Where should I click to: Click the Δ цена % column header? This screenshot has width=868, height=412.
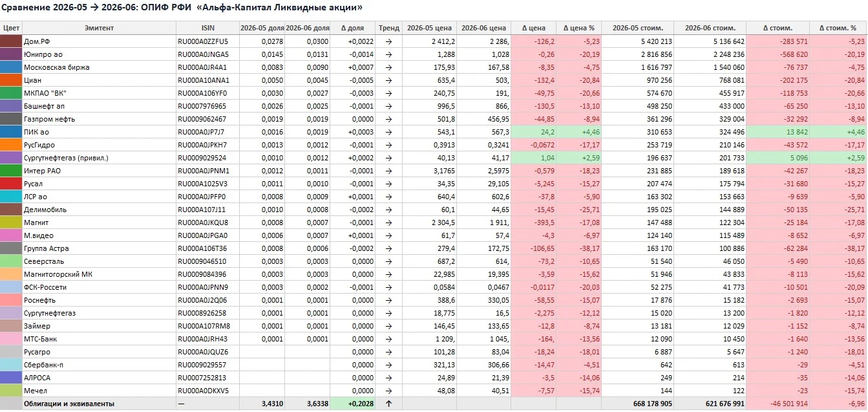pyautogui.click(x=578, y=28)
